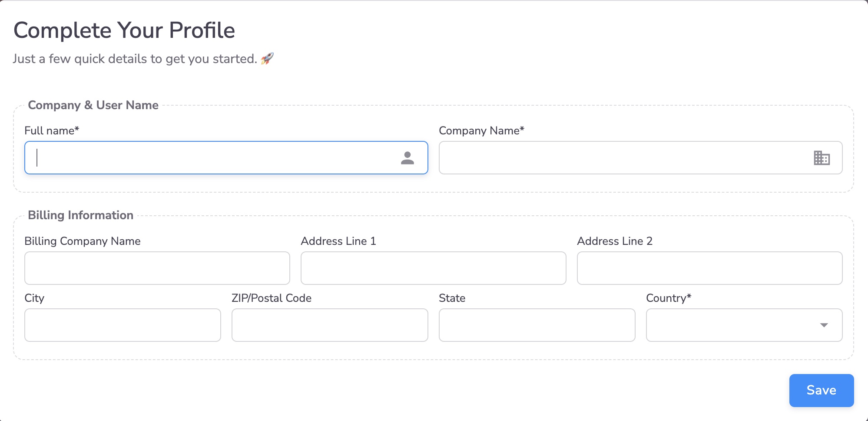Click the "Address Line 1" label text
The width and height of the screenshot is (868, 421).
pos(338,241)
